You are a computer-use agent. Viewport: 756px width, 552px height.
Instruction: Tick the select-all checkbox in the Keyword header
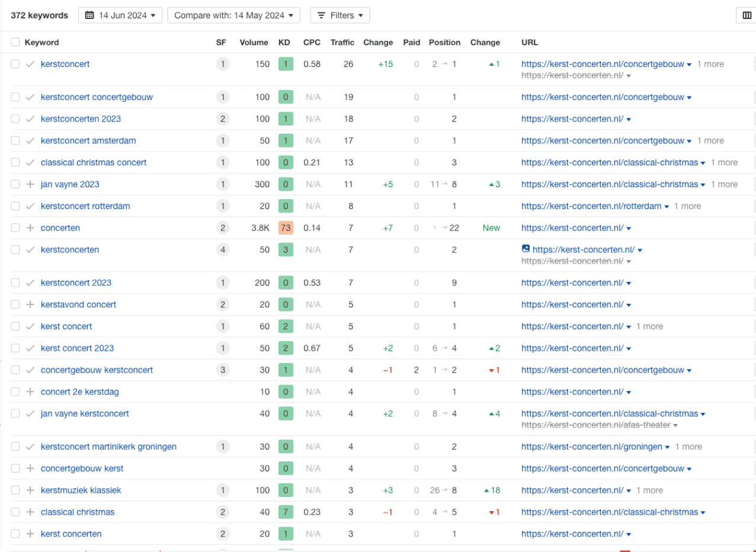[15, 43]
